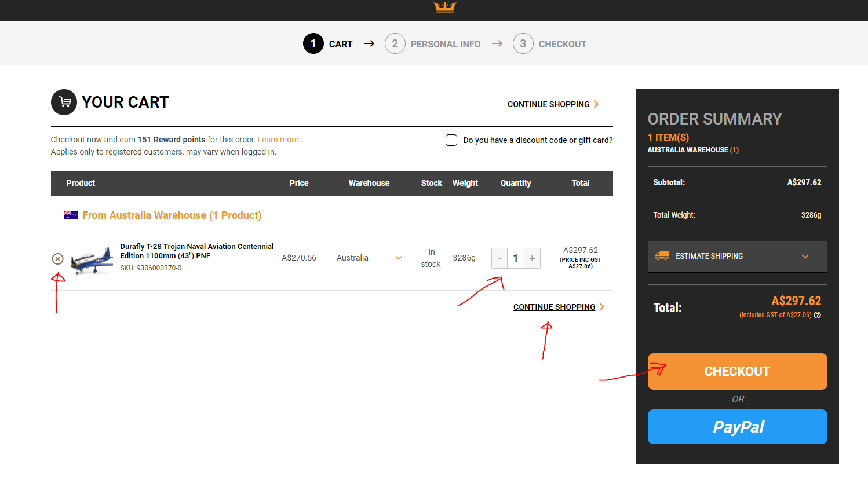
Task: Click the 'AUSTRALIA WAREHOUSE (1)' summary text
Action: pyautogui.click(x=693, y=150)
